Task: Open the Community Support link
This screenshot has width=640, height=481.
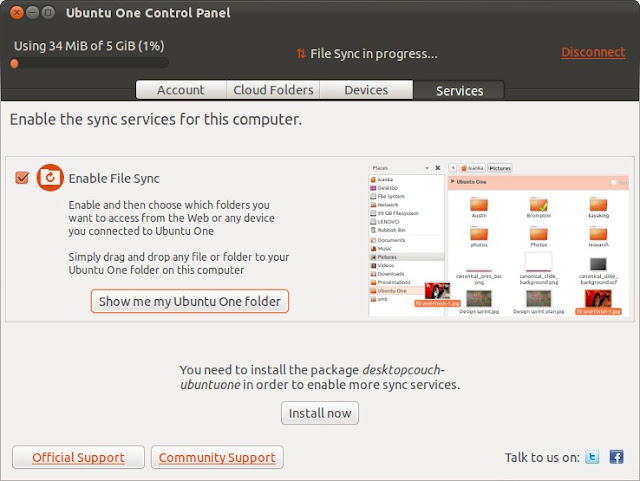Action: [217, 457]
